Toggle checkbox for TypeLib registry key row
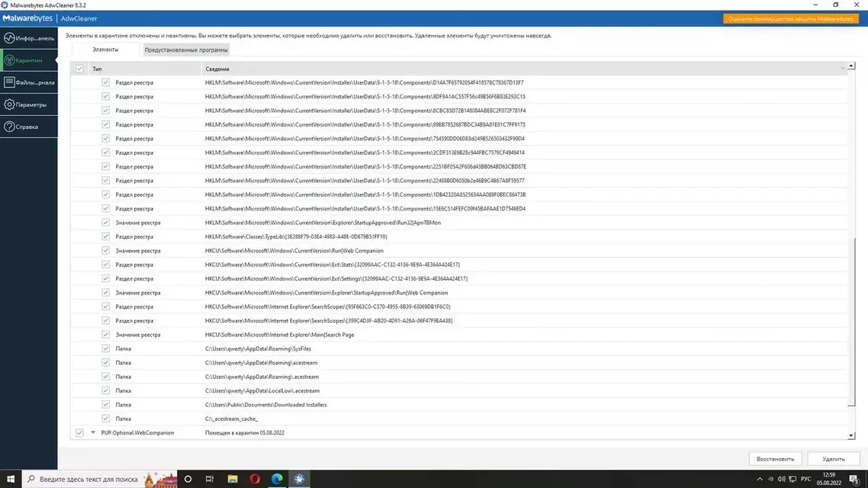This screenshot has width=868, height=488. coord(106,236)
